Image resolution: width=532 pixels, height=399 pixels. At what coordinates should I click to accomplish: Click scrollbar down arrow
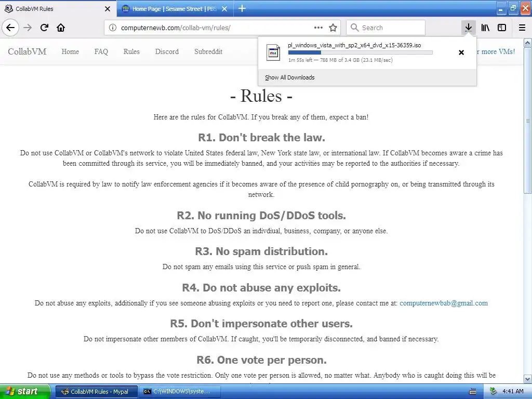528,379
